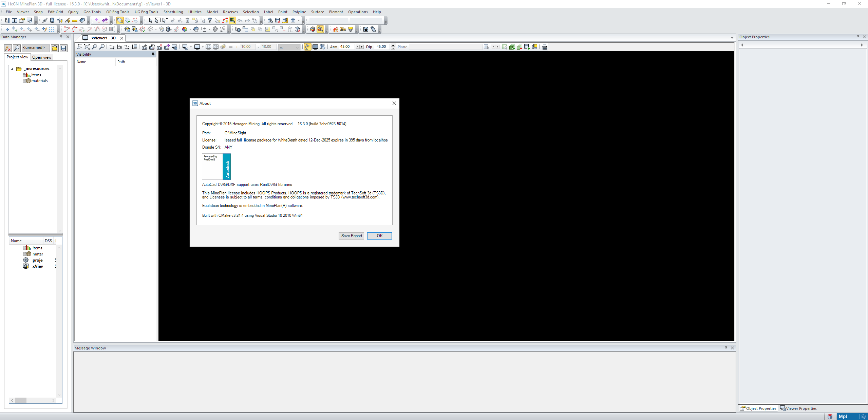Screen dimensions: 868x420
Task: Click the blue plus point icon
Action: pyautogui.click(x=7, y=29)
